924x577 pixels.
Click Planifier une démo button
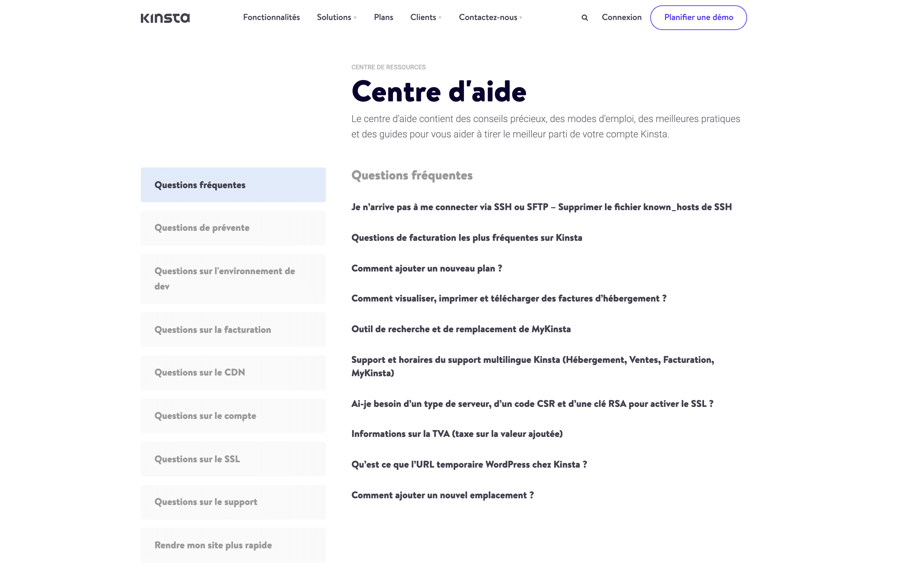[x=698, y=17]
